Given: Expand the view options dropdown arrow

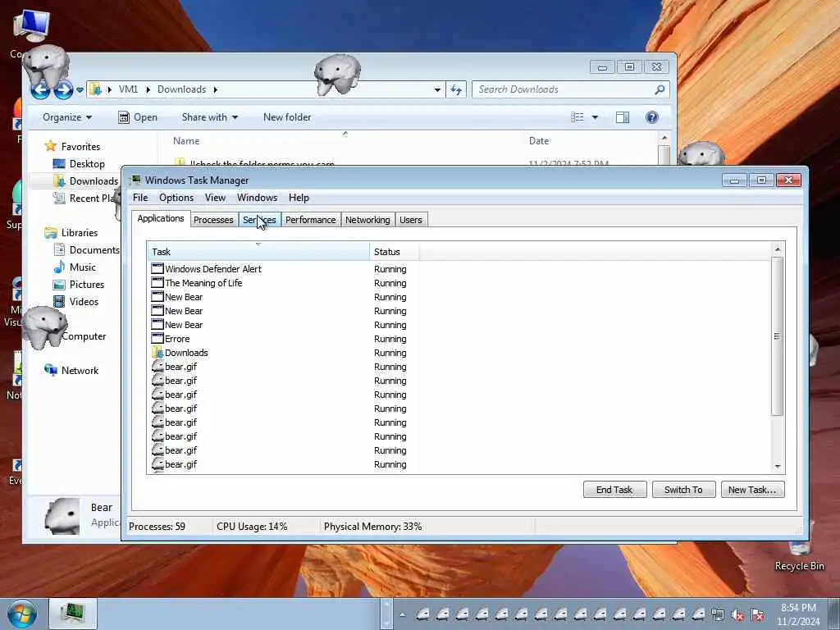Looking at the screenshot, I should 595,117.
